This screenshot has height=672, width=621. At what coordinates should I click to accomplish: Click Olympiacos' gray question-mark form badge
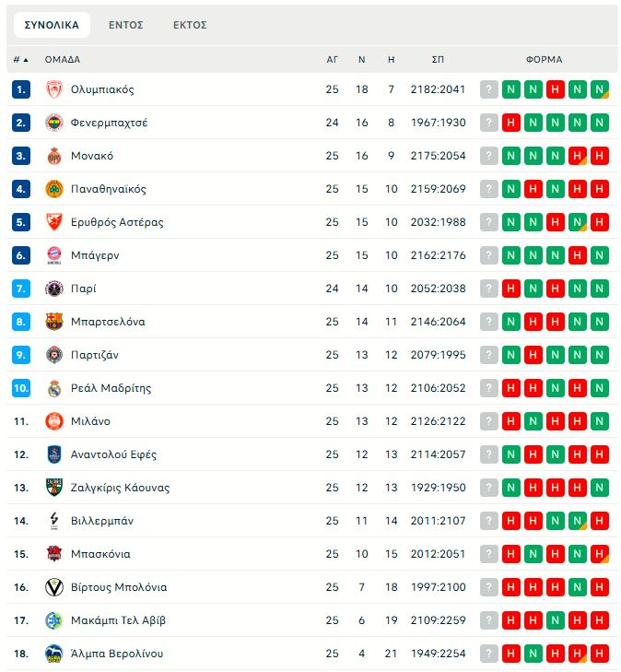click(x=489, y=89)
